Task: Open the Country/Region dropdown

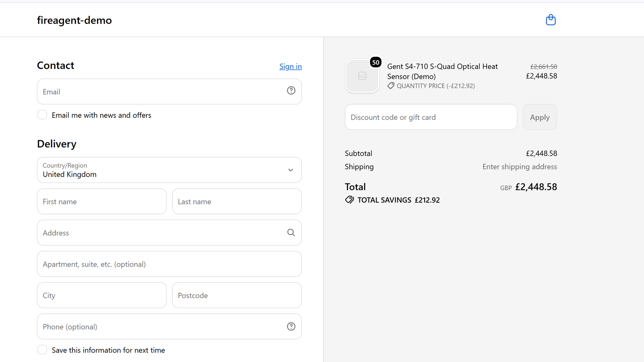Action: pyautogui.click(x=169, y=170)
